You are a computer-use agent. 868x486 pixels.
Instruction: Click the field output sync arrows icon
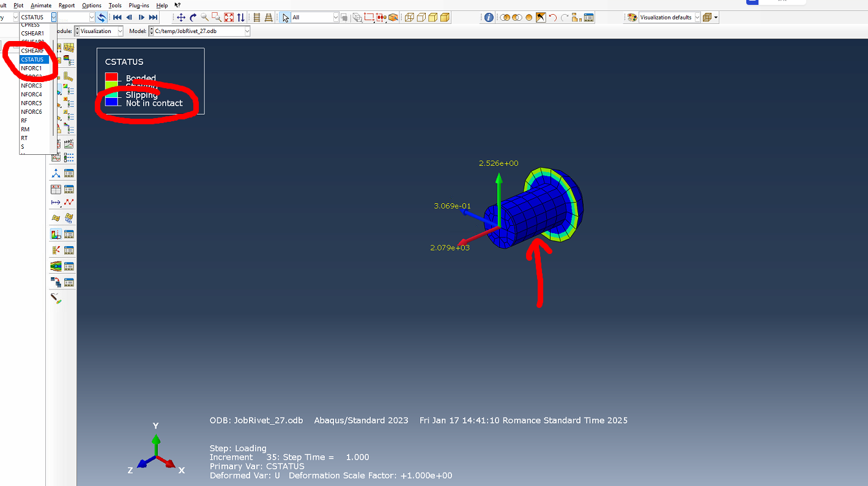[101, 17]
